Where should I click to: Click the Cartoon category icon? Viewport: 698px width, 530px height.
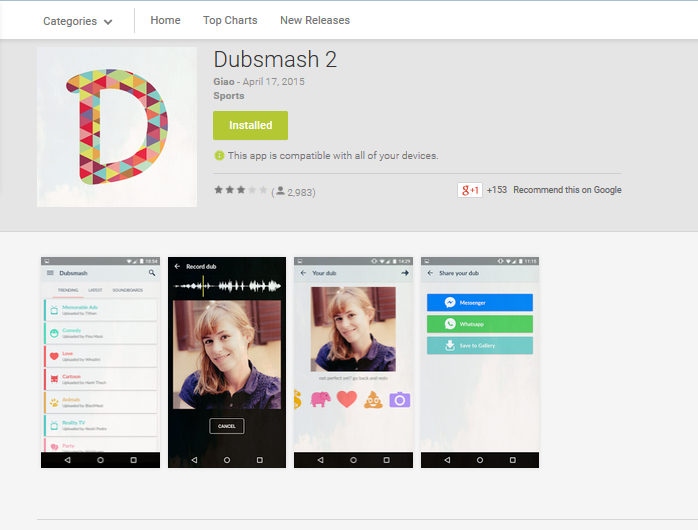coord(54,379)
